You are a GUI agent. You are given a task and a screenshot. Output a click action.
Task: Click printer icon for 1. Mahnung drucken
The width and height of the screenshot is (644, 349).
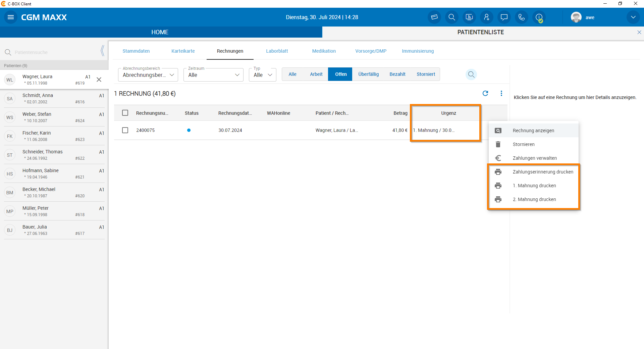pyautogui.click(x=498, y=186)
